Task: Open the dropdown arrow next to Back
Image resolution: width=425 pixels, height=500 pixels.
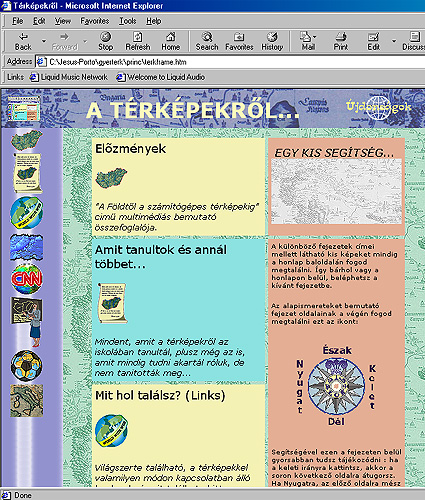Action: pos(44,41)
